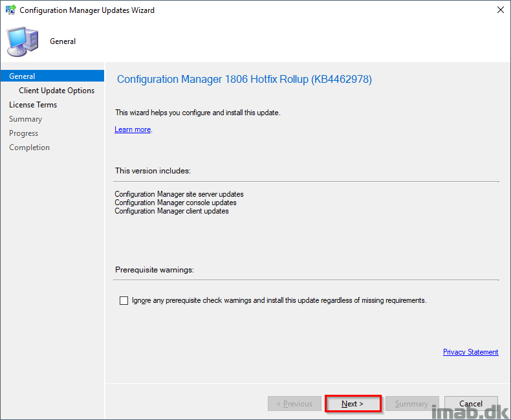Click 'Configuration Manager site server updates' text
The image size is (511, 420).
pyautogui.click(x=179, y=194)
